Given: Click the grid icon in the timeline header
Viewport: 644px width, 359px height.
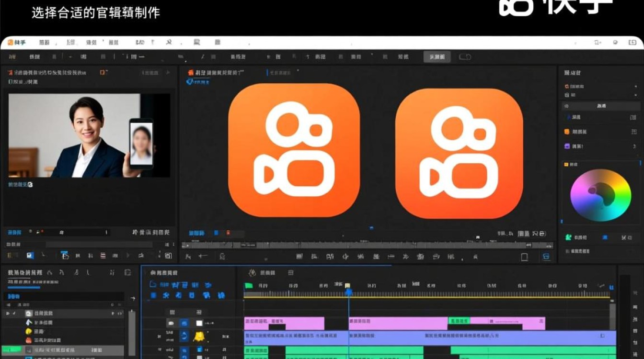Looking at the screenshot, I should [x=290, y=273].
